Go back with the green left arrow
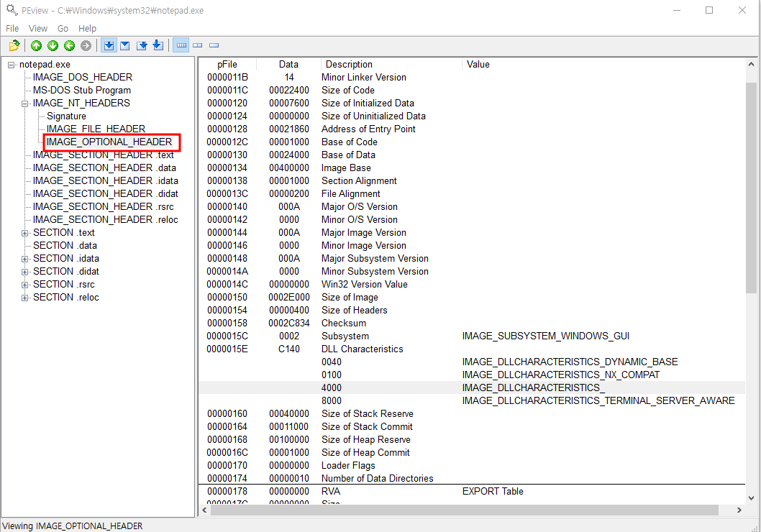 click(x=69, y=45)
